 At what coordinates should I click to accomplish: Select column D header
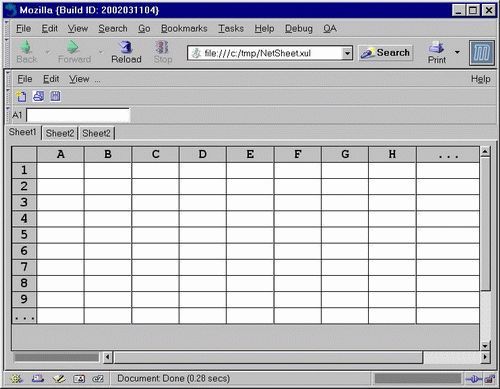coord(202,154)
